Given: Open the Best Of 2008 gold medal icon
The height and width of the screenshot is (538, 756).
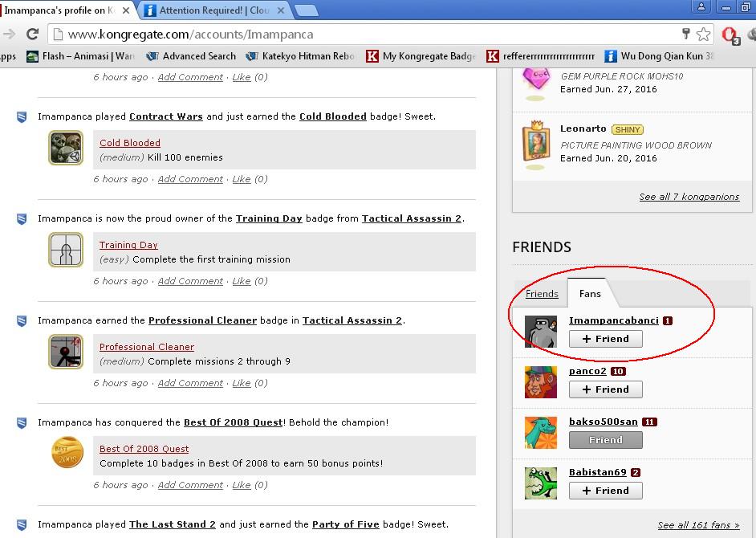Looking at the screenshot, I should (x=67, y=453).
